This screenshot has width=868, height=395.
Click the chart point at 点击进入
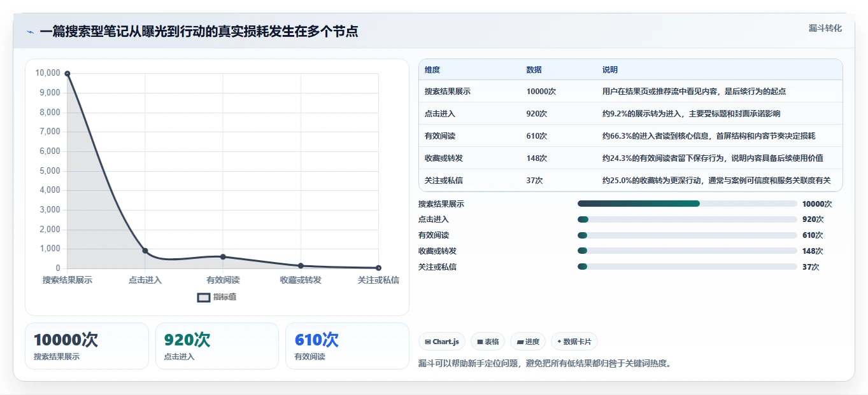145,251
